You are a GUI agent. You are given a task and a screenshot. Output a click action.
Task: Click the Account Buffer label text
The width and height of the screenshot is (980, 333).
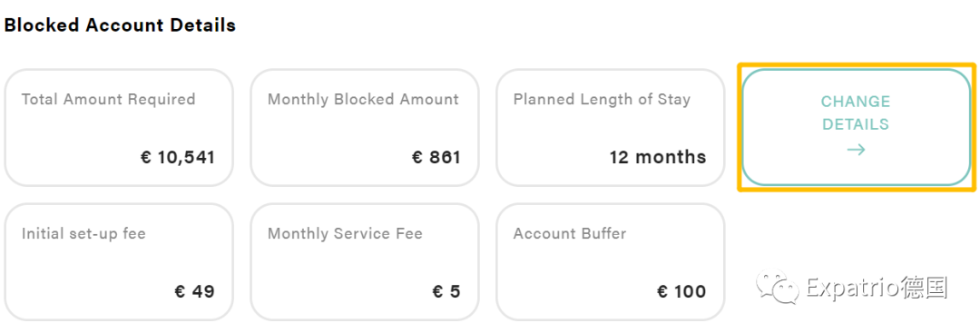(570, 234)
